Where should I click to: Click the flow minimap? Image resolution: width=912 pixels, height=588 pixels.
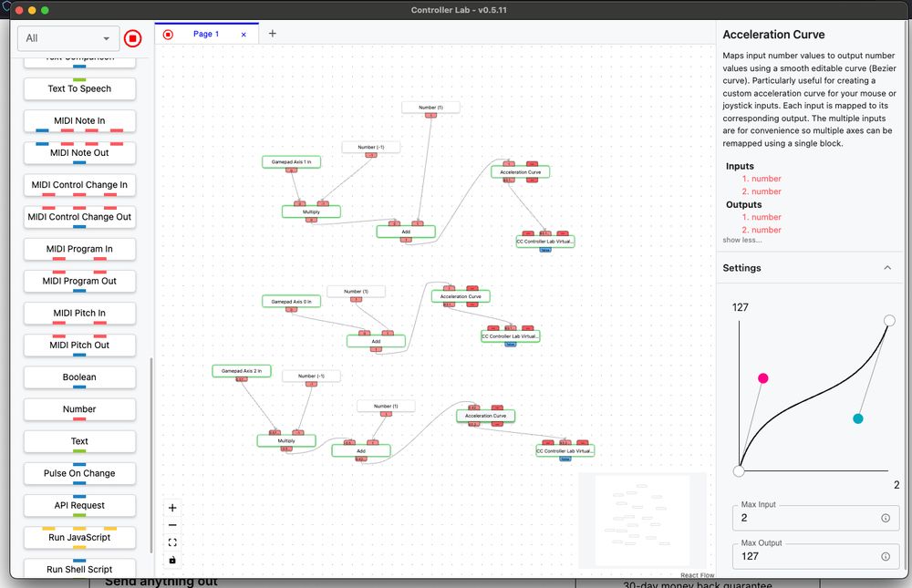pyautogui.click(x=642, y=520)
